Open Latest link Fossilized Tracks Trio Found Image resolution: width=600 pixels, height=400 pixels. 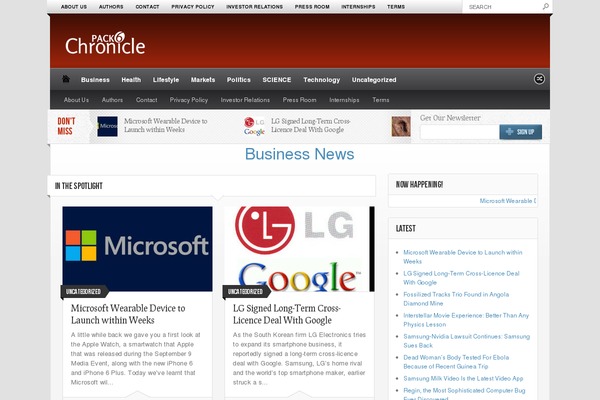[x=456, y=299]
